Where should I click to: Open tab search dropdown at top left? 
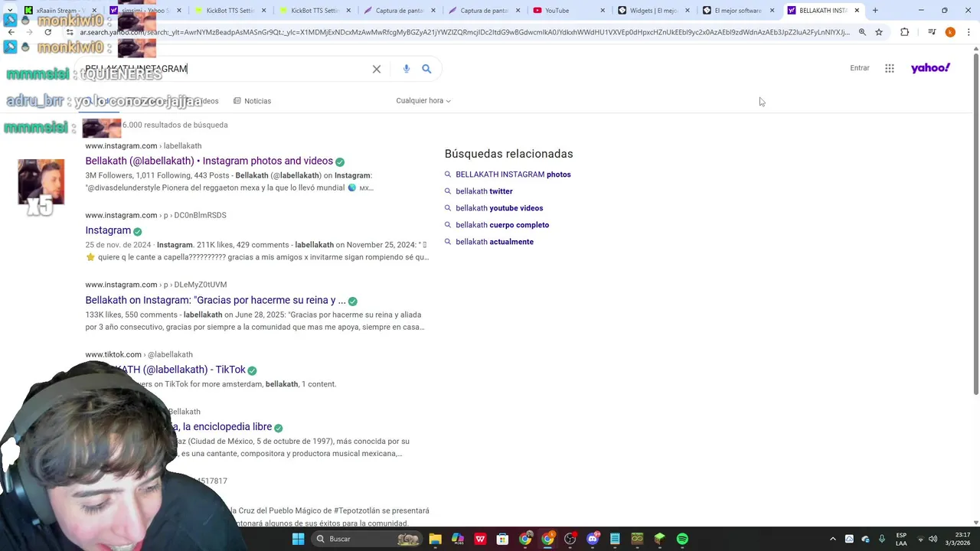[x=10, y=11]
